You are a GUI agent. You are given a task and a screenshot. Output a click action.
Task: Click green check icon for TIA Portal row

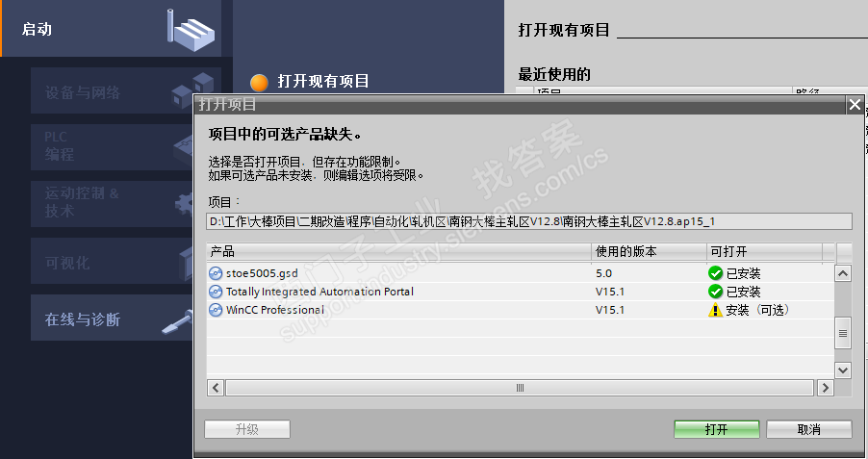click(x=715, y=292)
